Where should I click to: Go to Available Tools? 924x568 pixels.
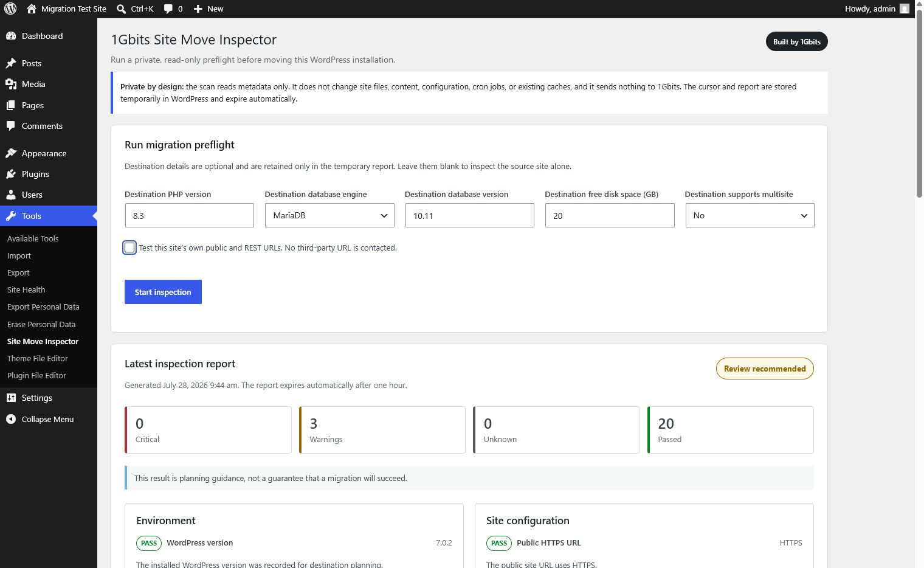tap(33, 238)
